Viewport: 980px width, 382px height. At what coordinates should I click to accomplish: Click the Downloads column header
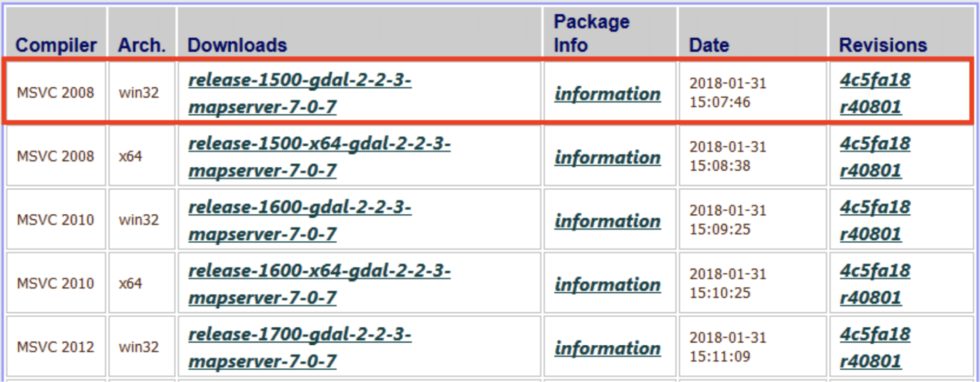(x=237, y=45)
